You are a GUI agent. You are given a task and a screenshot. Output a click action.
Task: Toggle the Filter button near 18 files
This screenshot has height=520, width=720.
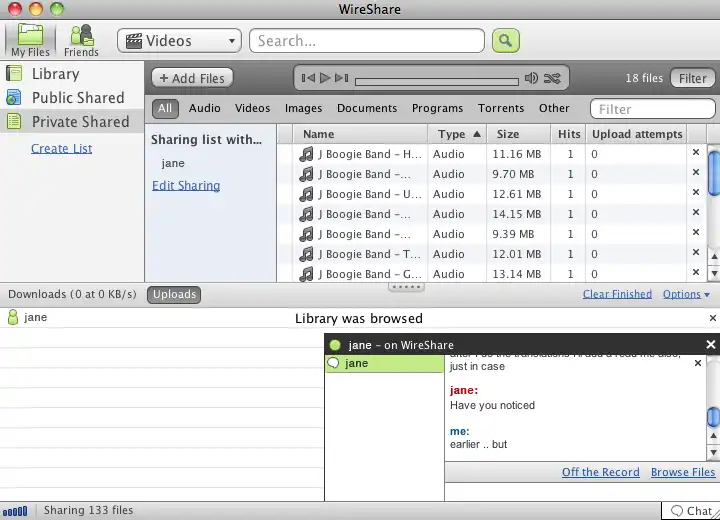pos(692,78)
